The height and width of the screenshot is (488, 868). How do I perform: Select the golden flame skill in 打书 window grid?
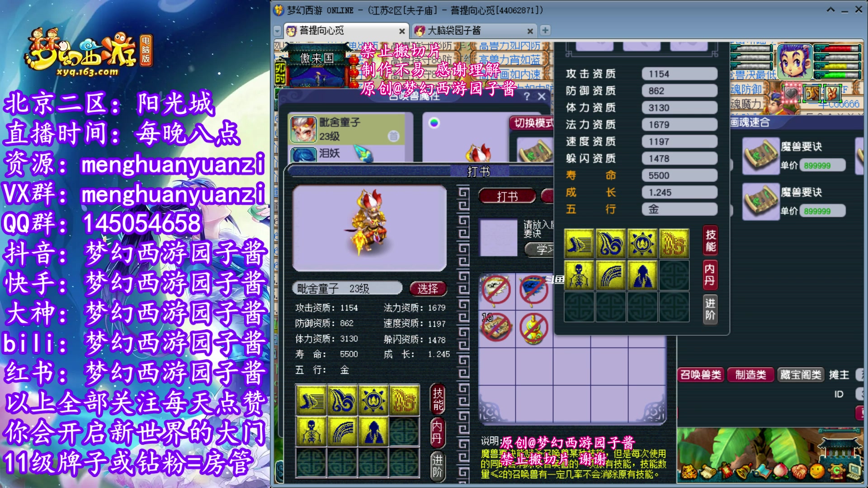[x=405, y=400]
